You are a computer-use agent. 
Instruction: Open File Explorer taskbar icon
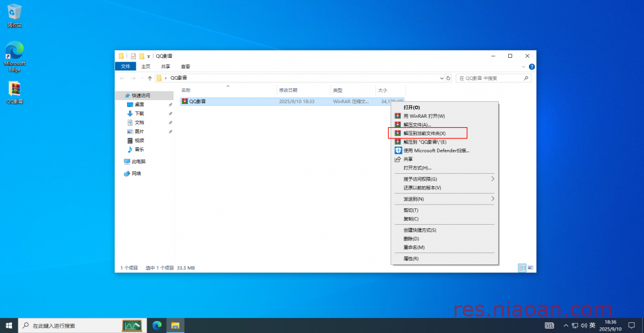click(x=175, y=325)
